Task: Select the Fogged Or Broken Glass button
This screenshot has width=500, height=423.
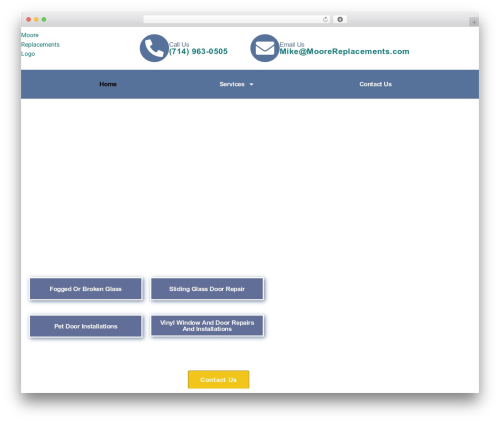Action: (86, 289)
